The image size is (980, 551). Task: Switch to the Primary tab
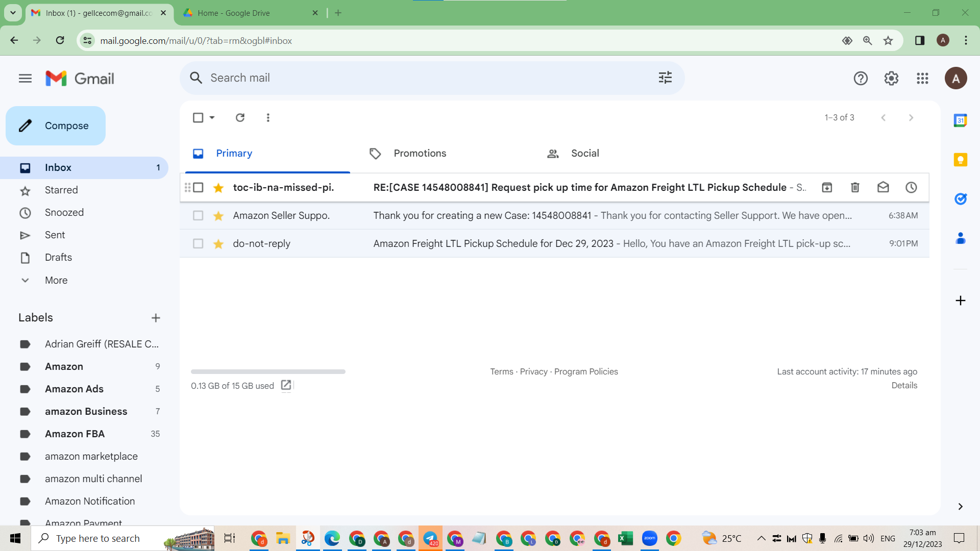(x=267, y=153)
